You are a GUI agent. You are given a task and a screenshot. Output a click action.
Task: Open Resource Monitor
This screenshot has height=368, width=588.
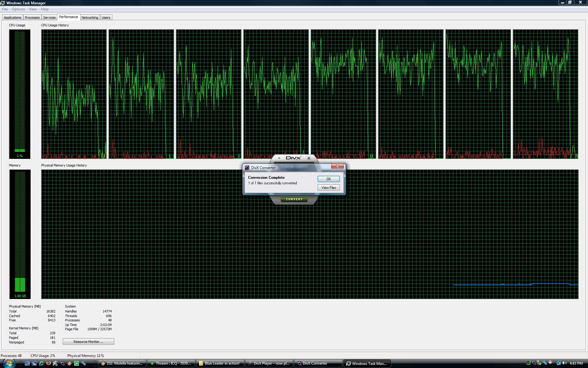click(x=88, y=342)
